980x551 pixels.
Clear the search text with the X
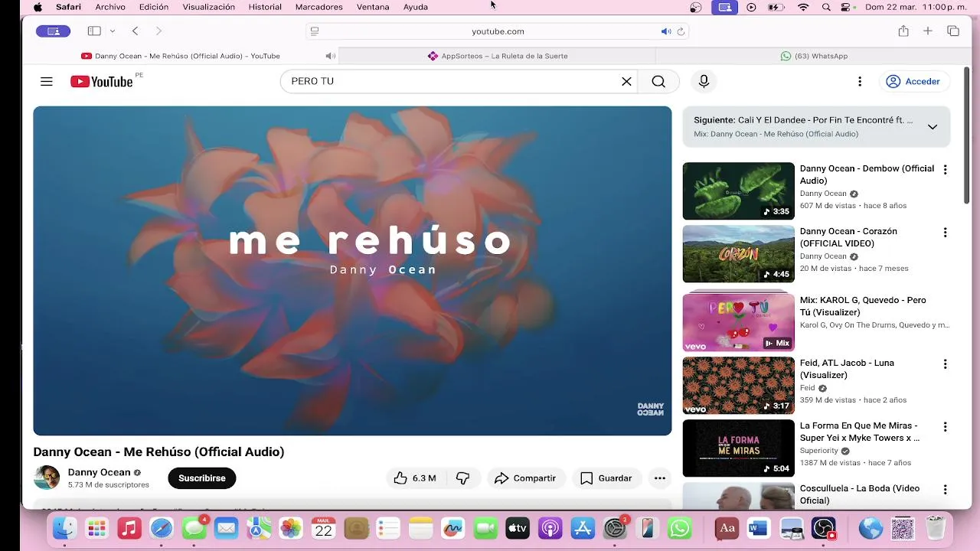[x=626, y=81]
